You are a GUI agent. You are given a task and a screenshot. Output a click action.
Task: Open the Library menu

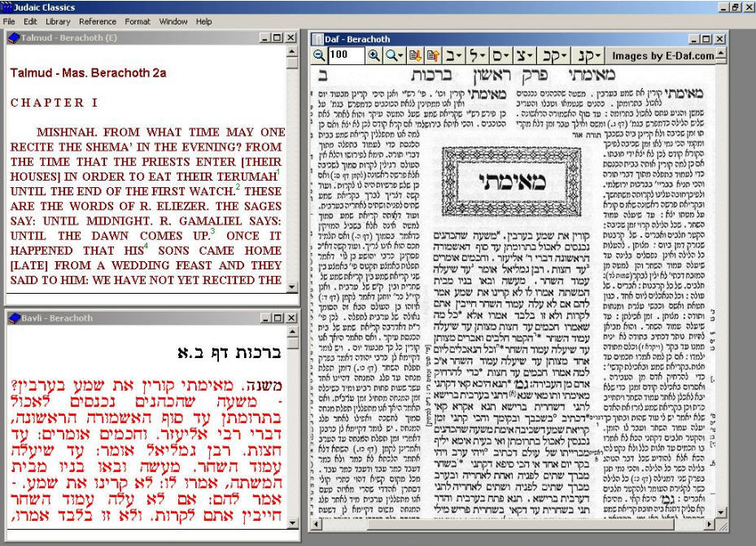point(58,21)
